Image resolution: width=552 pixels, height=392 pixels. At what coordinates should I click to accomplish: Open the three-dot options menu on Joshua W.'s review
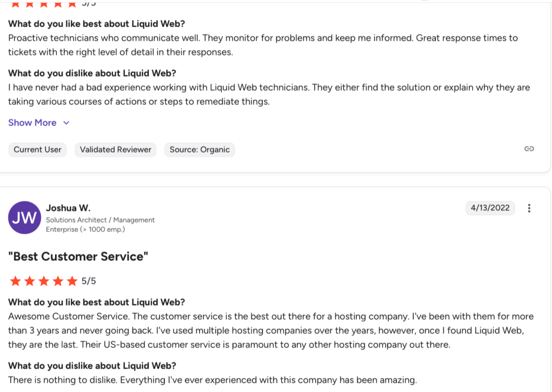[529, 208]
